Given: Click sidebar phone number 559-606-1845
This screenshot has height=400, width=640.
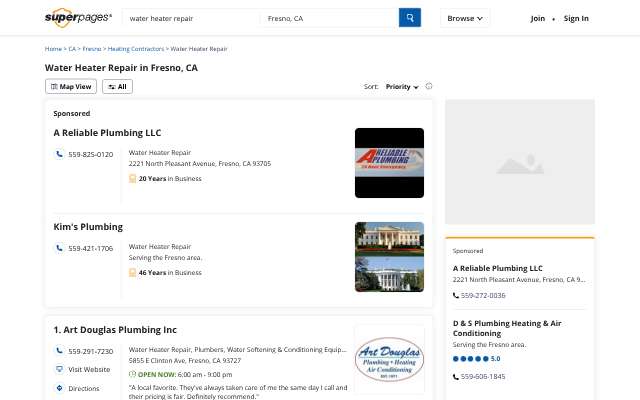Looking at the screenshot, I should click(483, 377).
